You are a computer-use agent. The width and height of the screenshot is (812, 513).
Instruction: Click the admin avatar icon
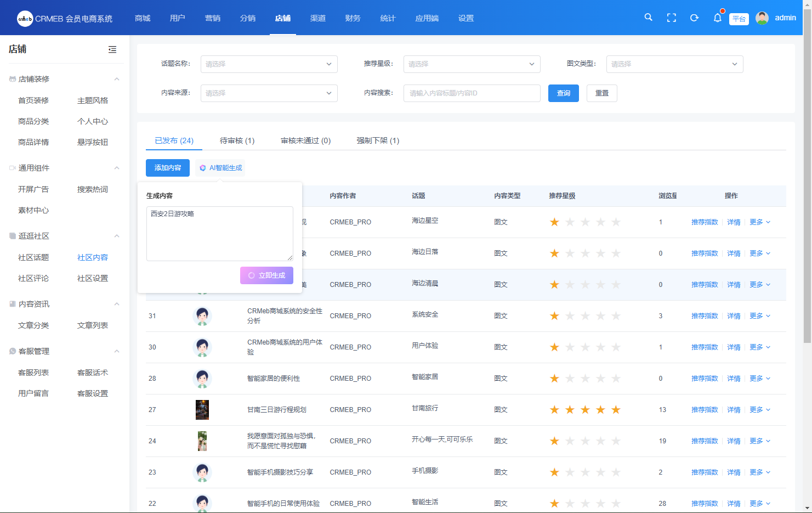point(762,18)
